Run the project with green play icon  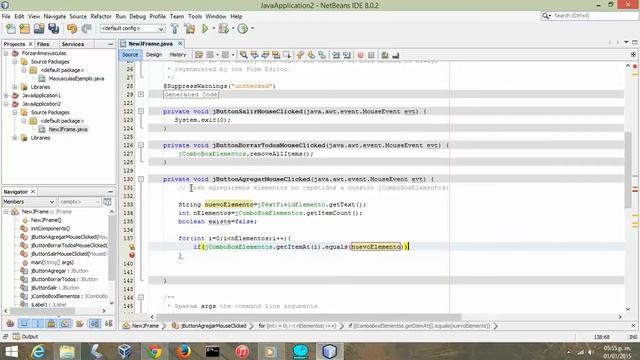click(205, 29)
